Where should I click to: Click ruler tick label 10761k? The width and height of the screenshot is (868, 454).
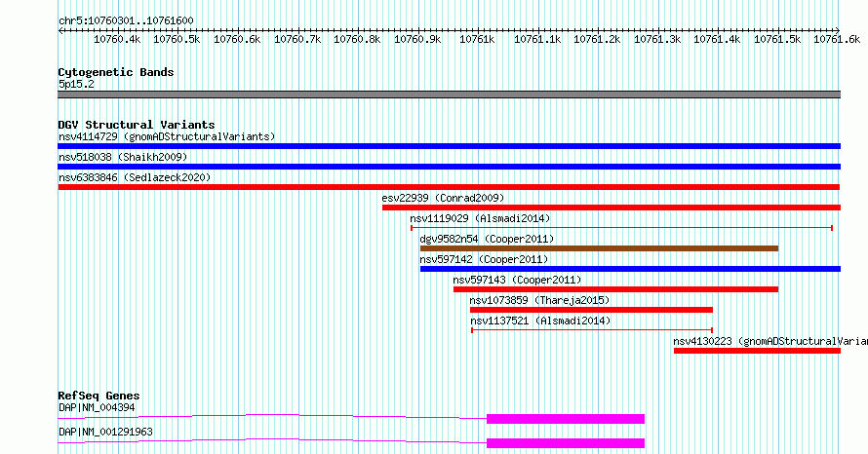[477, 40]
